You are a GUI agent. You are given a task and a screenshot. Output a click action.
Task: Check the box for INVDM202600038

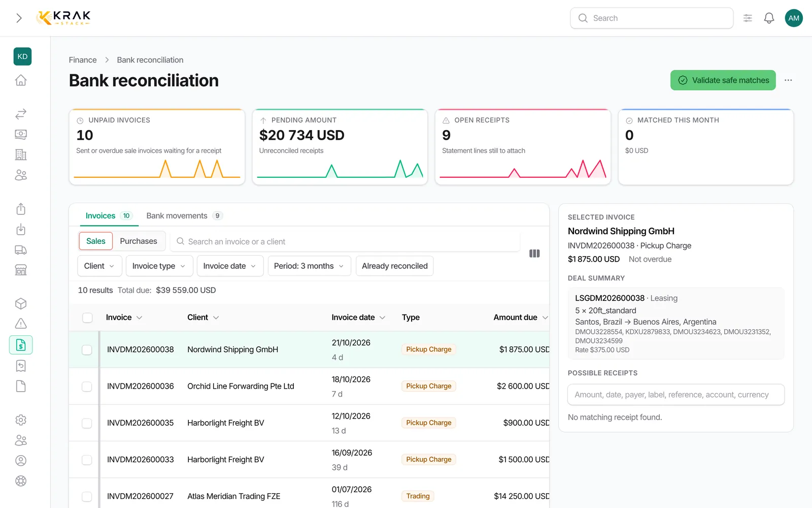87,350
